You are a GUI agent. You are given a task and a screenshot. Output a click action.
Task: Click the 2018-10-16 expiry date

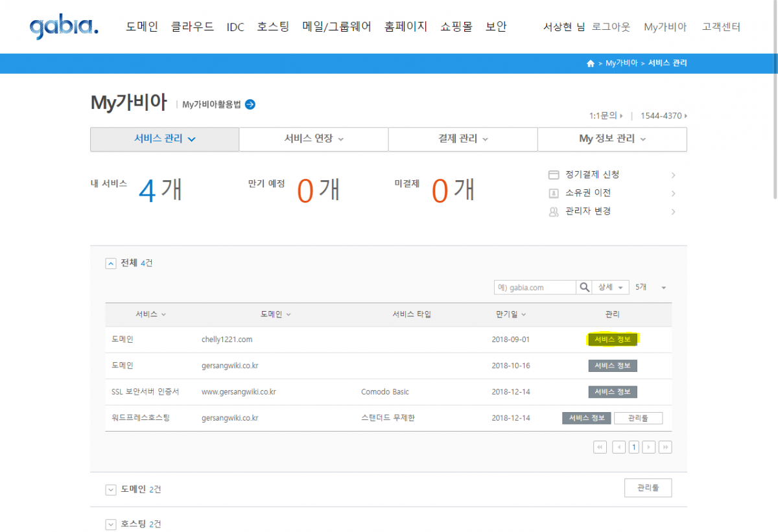pyautogui.click(x=511, y=365)
